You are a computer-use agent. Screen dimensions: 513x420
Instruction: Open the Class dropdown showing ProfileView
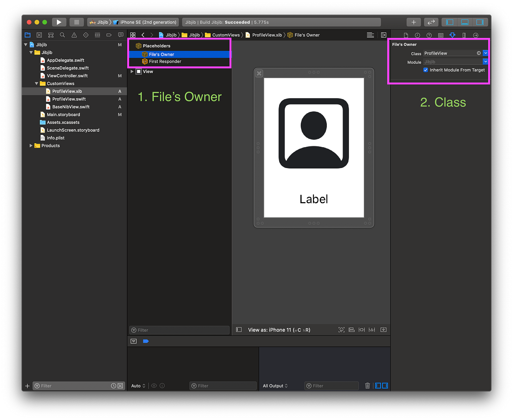[x=485, y=53]
